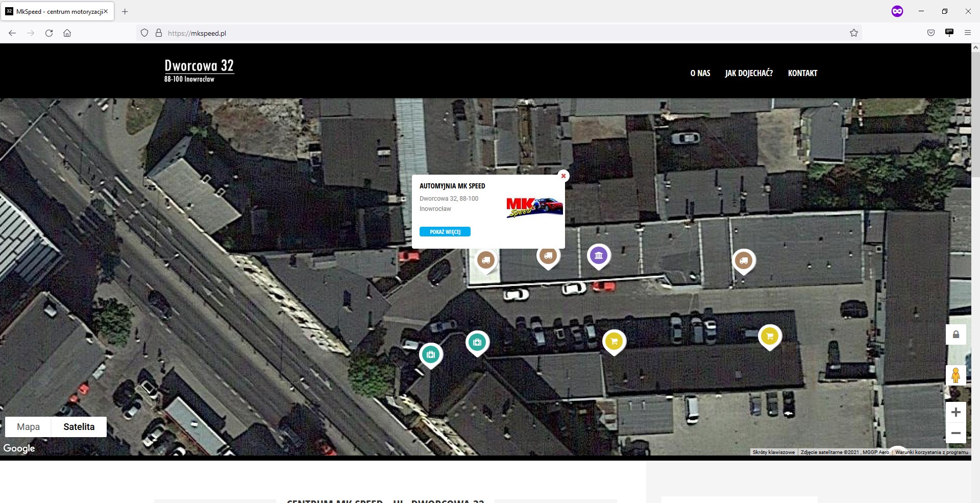980x503 pixels.
Task: Toggle the map lock icon
Action: pyautogui.click(x=957, y=334)
